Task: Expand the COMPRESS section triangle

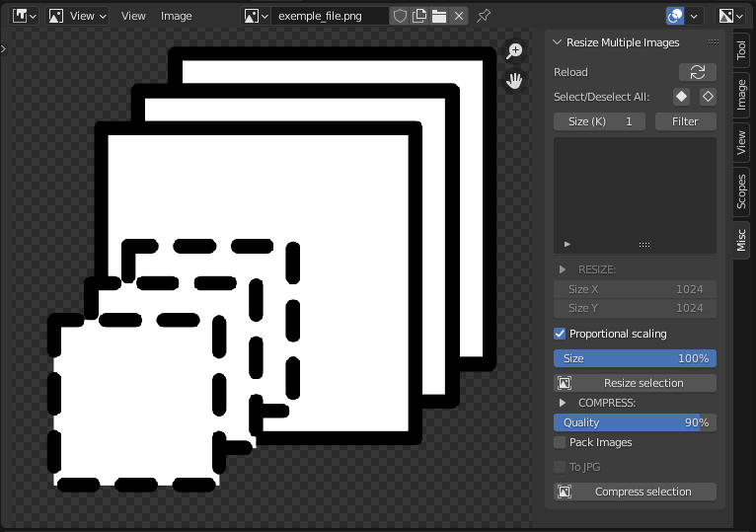Action: 563,403
